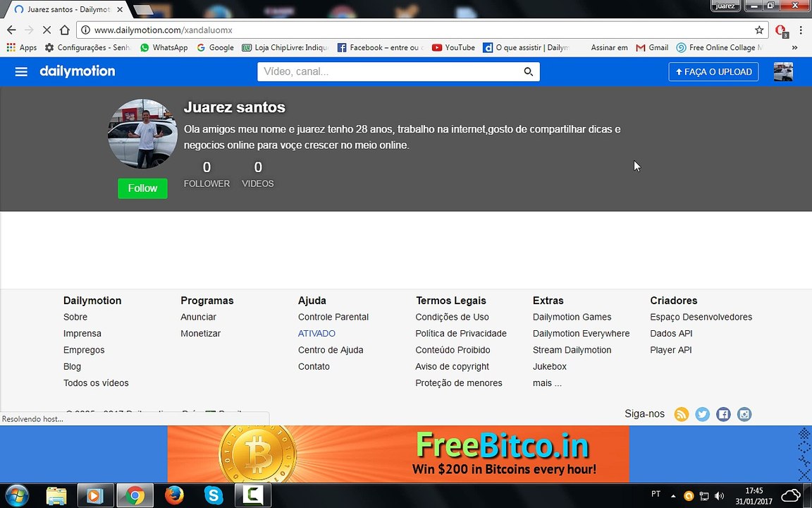Click the search magnifier icon

coord(528,71)
